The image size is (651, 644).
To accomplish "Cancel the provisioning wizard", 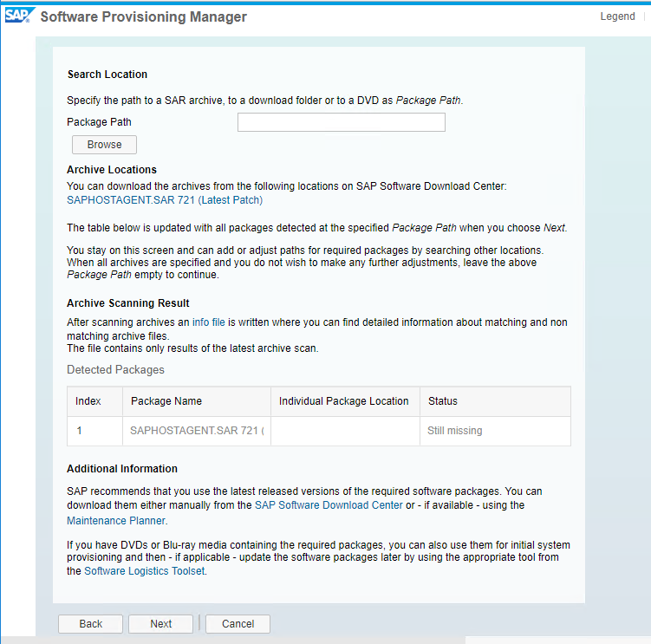I will coord(238,624).
